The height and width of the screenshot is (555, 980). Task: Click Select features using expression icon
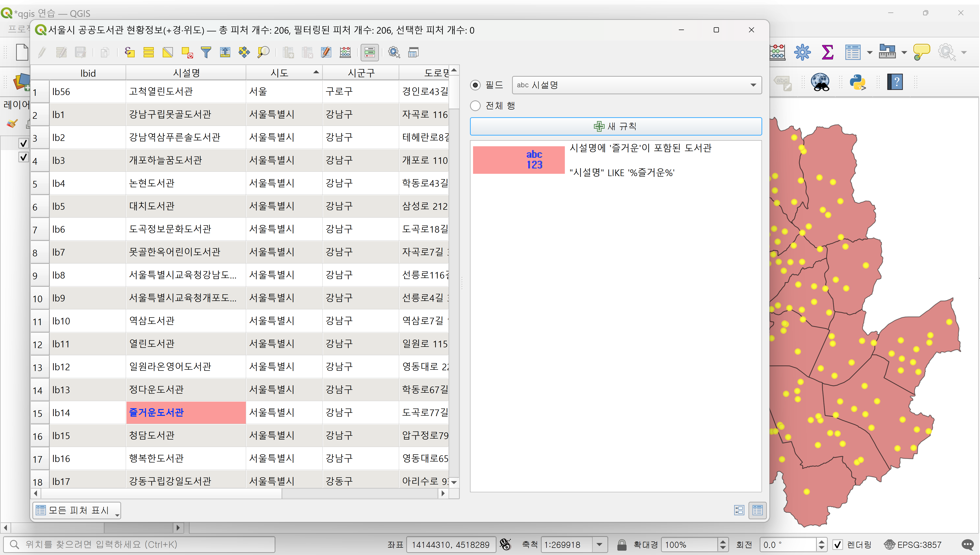click(x=130, y=52)
